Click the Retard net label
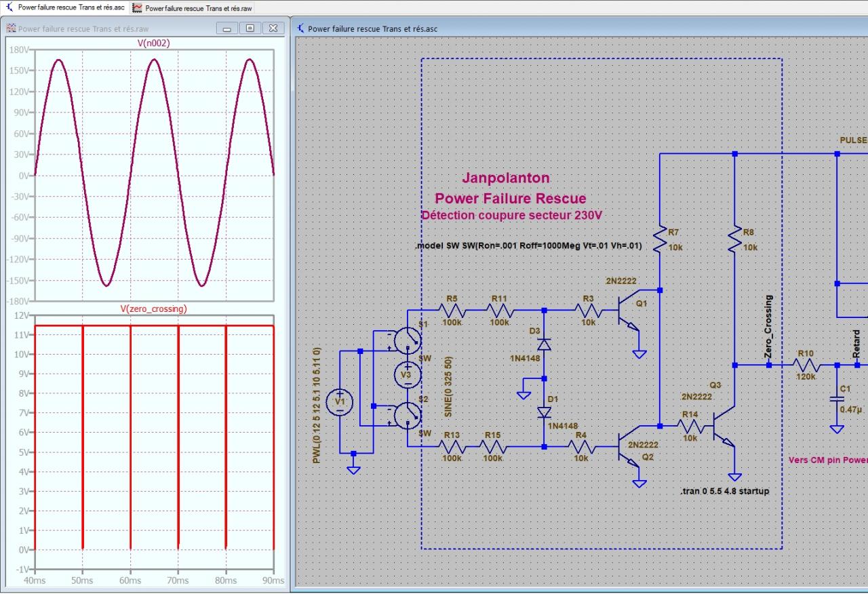Screen dimensions: 868x594 point(856,344)
